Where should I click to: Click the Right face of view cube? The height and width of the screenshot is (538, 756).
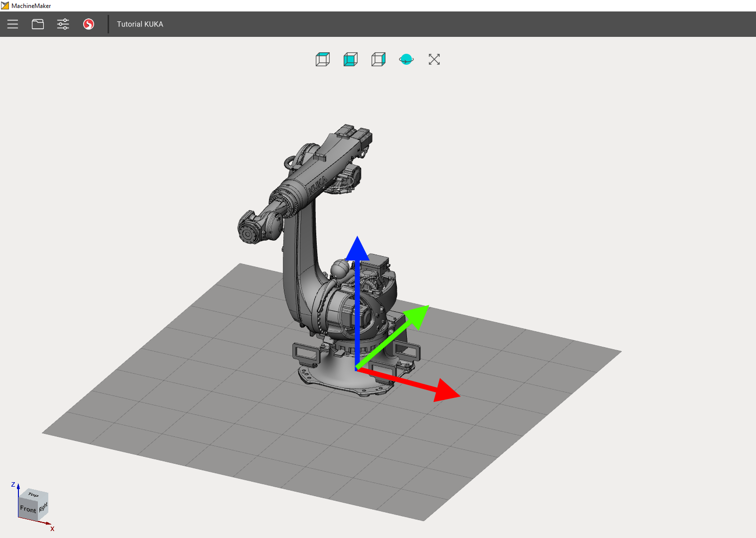43,508
